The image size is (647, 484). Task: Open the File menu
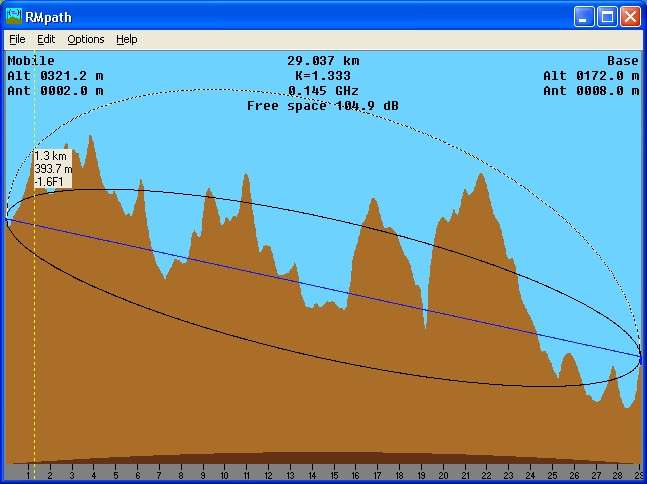(x=17, y=39)
